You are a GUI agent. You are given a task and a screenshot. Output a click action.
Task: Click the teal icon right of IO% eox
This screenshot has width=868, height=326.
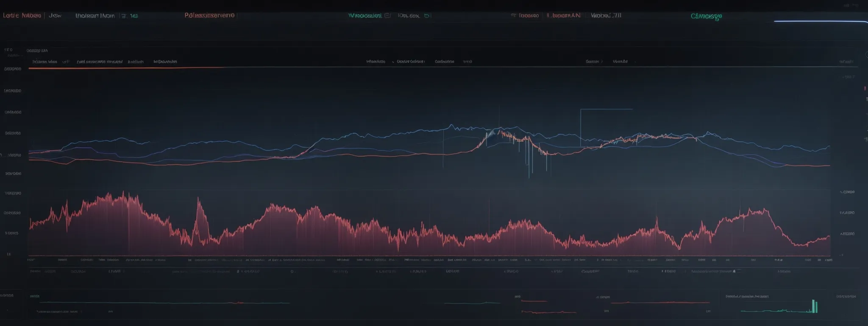(x=427, y=16)
